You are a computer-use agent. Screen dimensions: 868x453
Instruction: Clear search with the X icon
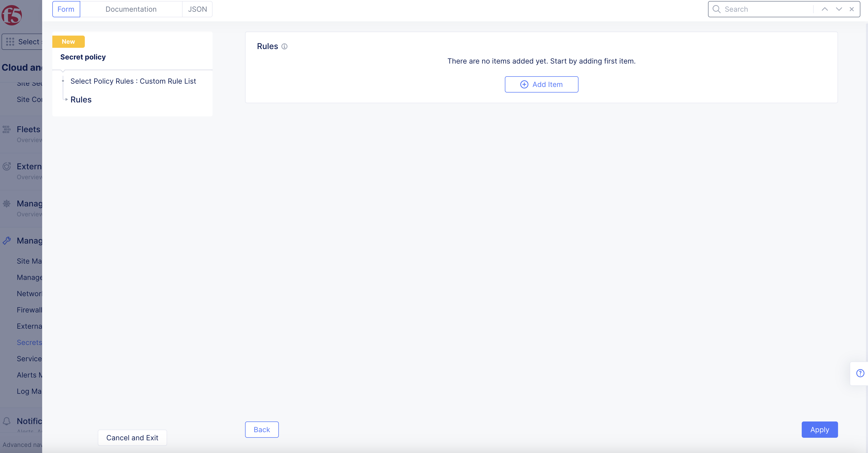[x=851, y=9]
